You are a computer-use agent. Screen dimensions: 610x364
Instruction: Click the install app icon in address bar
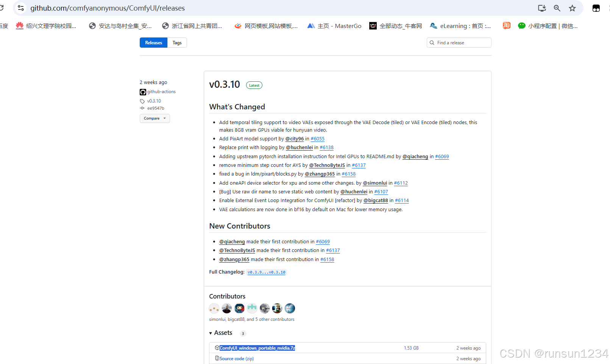542,8
